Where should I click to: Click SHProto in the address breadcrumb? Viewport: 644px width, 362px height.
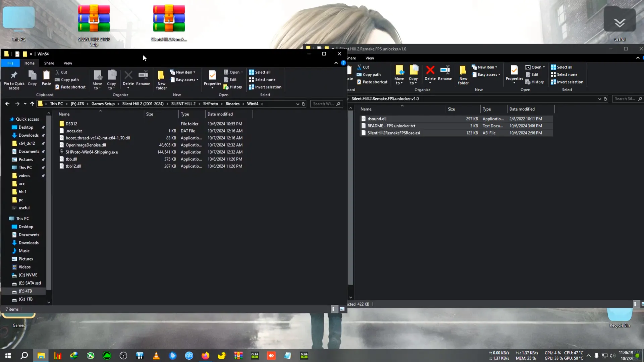coord(210,104)
